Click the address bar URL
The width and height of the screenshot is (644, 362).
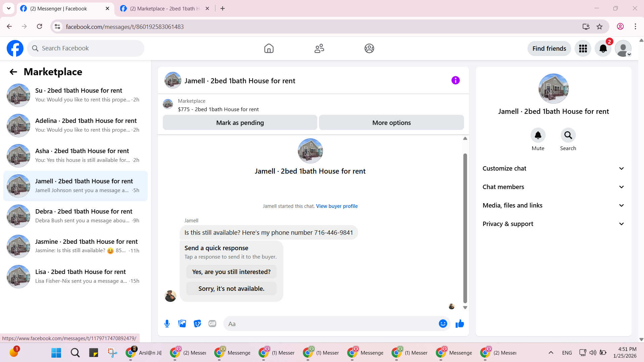(x=125, y=27)
